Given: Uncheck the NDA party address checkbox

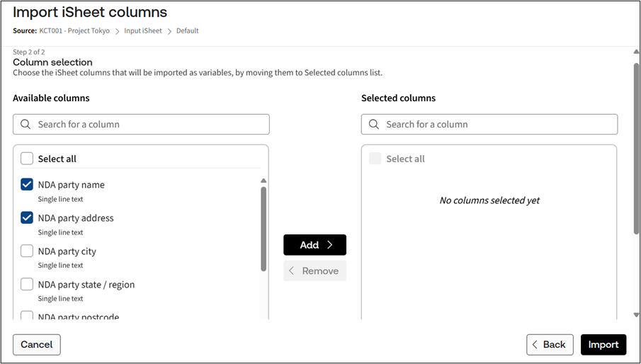Looking at the screenshot, I should pos(27,218).
